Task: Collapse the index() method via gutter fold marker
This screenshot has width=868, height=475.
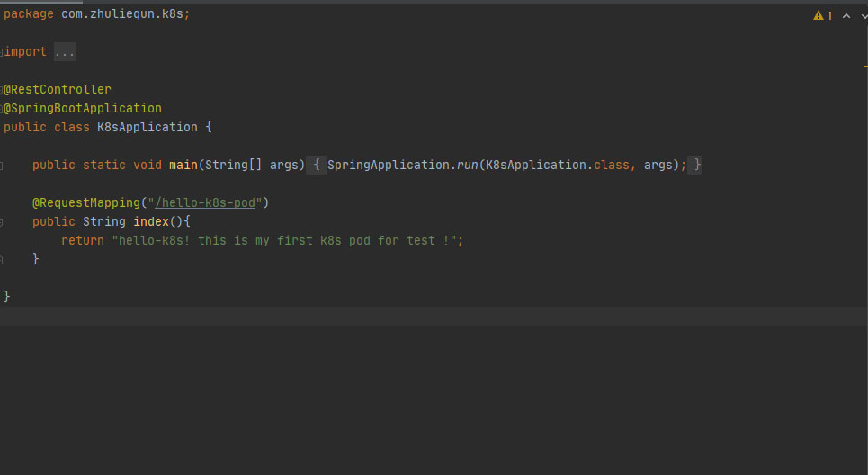Action: [x=2, y=221]
